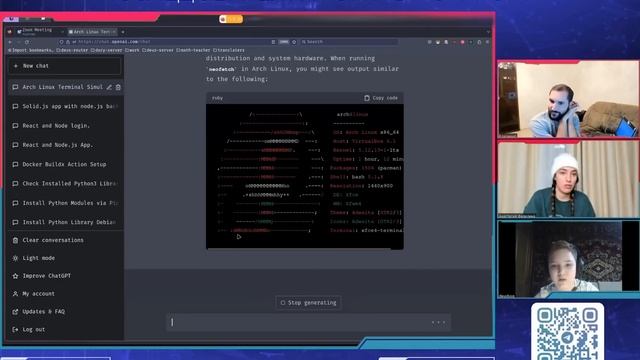
Task: Open a new browser tab with plus button
Action: point(122,32)
